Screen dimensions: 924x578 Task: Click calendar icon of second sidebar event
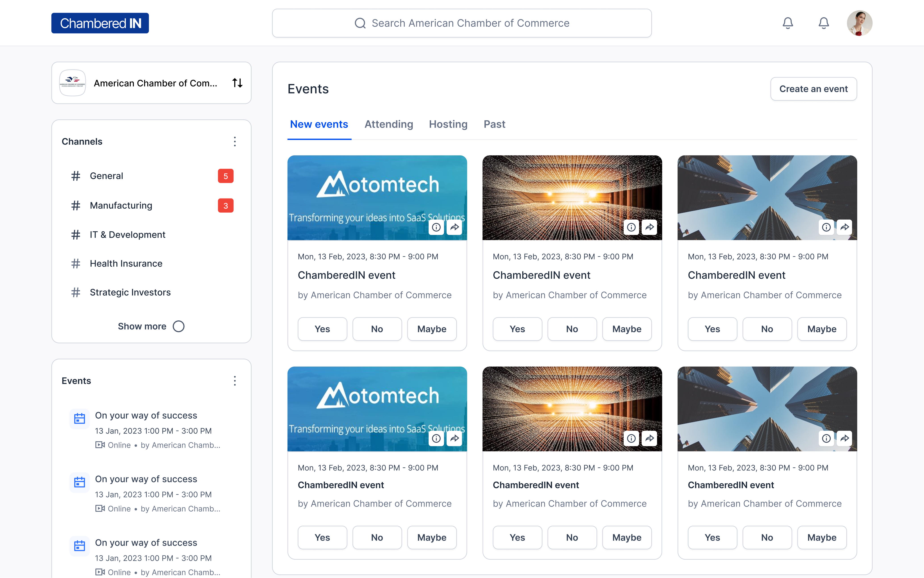pos(80,482)
